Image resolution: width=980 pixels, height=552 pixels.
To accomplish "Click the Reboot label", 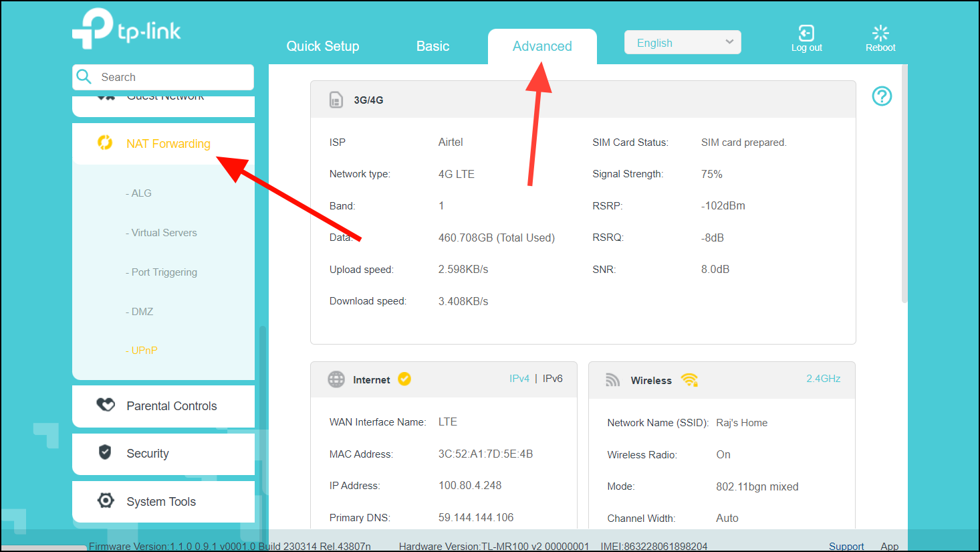I will coord(880,48).
